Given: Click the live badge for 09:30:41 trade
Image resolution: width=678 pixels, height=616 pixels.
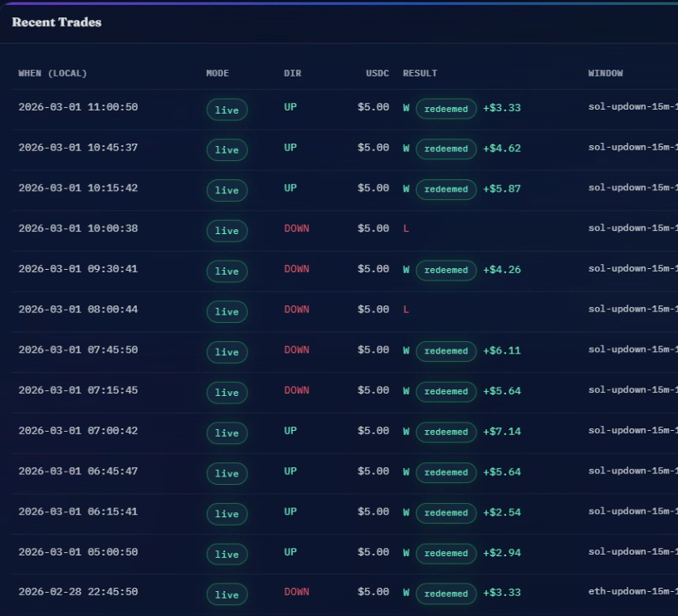Looking at the screenshot, I should [227, 271].
